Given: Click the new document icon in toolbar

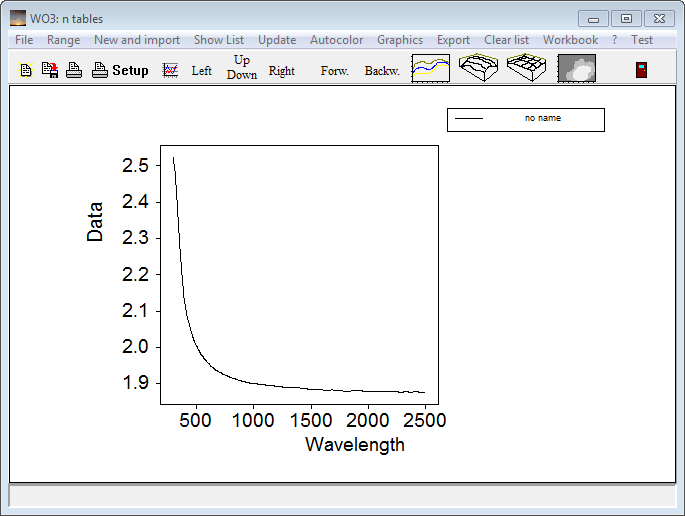Looking at the screenshot, I should click(x=26, y=70).
